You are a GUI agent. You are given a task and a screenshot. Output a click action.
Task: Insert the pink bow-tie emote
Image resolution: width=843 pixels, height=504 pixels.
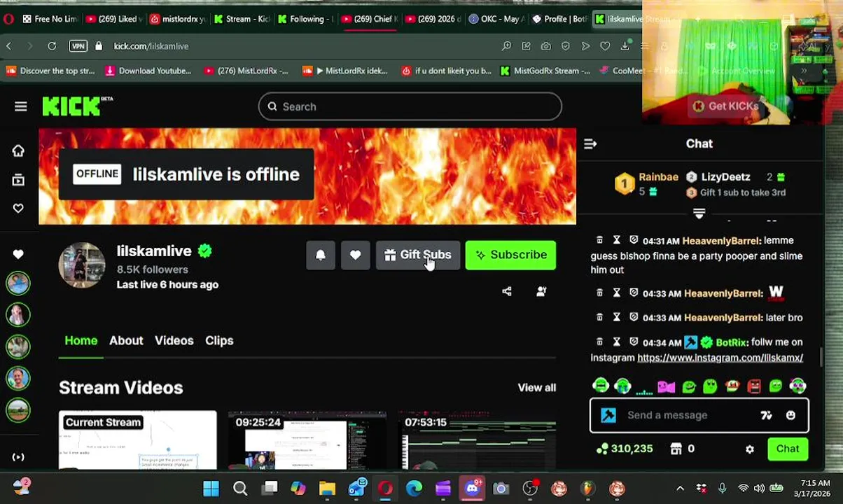[x=666, y=386]
